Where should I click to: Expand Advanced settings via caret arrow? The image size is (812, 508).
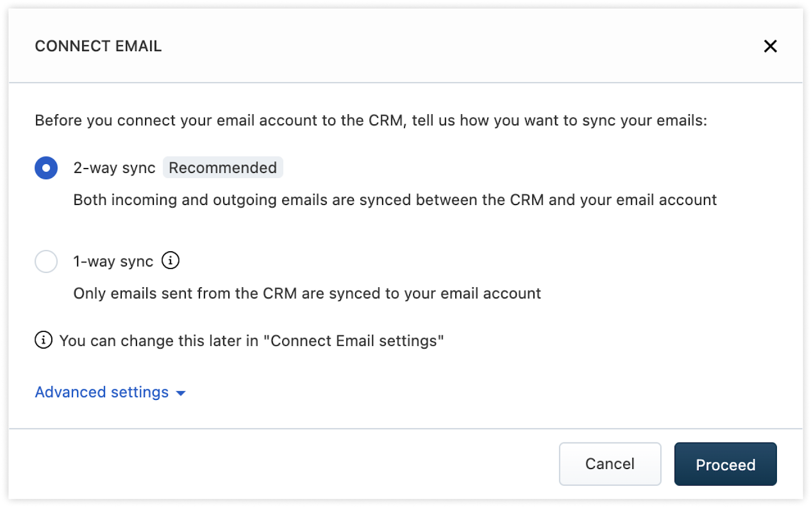point(181,393)
